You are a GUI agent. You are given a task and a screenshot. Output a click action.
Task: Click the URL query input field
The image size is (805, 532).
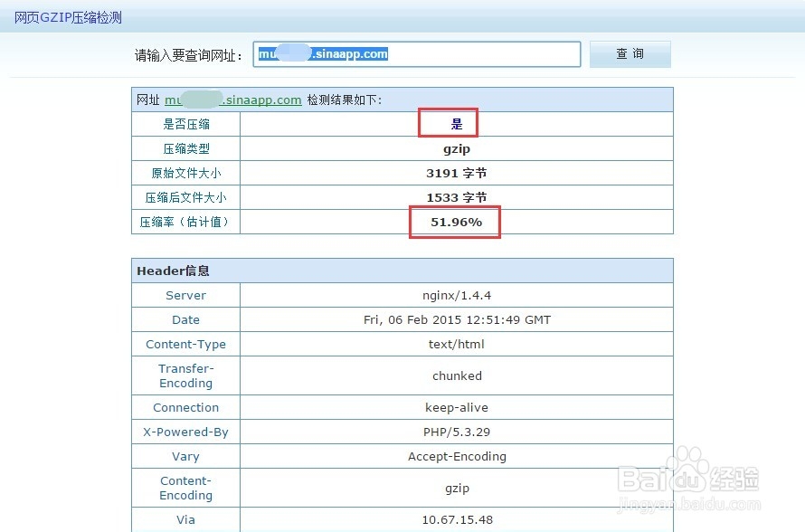pyautogui.click(x=416, y=54)
